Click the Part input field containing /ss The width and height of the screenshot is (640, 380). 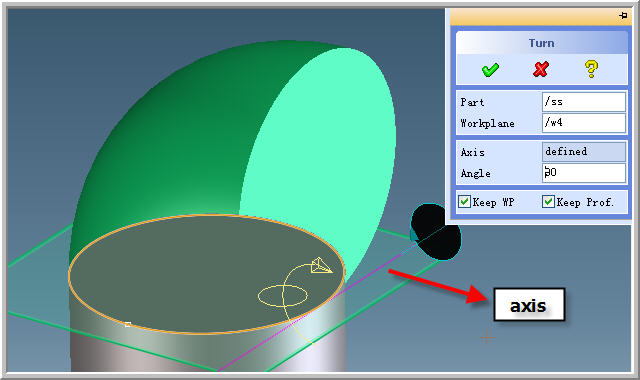tap(584, 102)
